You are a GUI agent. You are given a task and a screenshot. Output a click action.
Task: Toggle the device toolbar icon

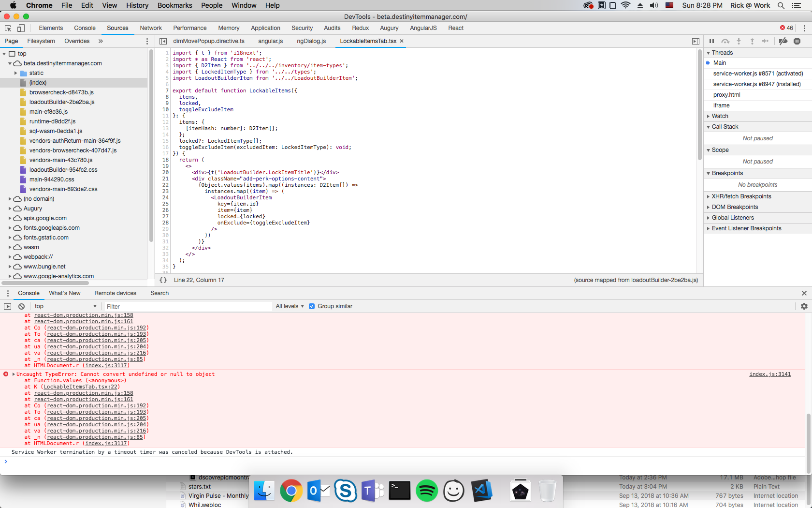pos(21,28)
